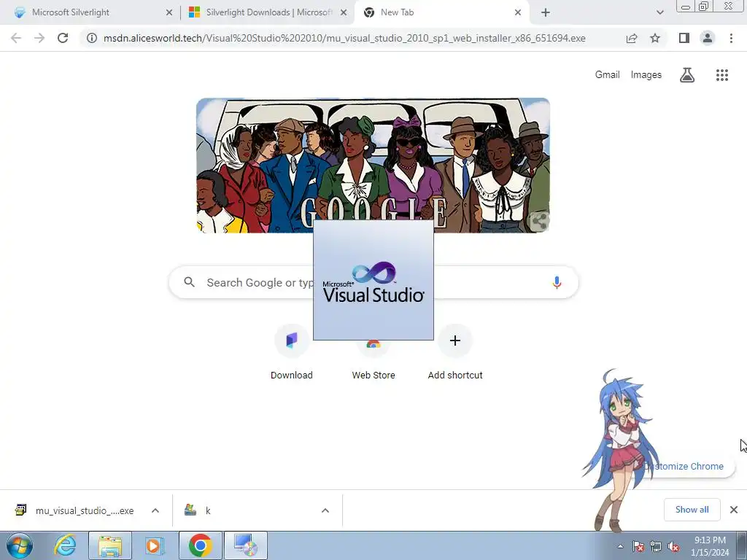747x560 pixels.
Task: Open a new browser tab
Action: coord(546,12)
